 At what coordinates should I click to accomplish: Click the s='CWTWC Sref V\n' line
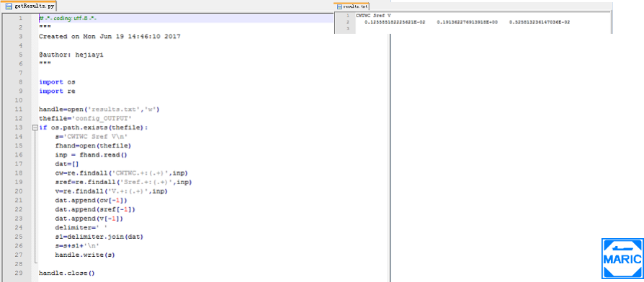coord(91,137)
